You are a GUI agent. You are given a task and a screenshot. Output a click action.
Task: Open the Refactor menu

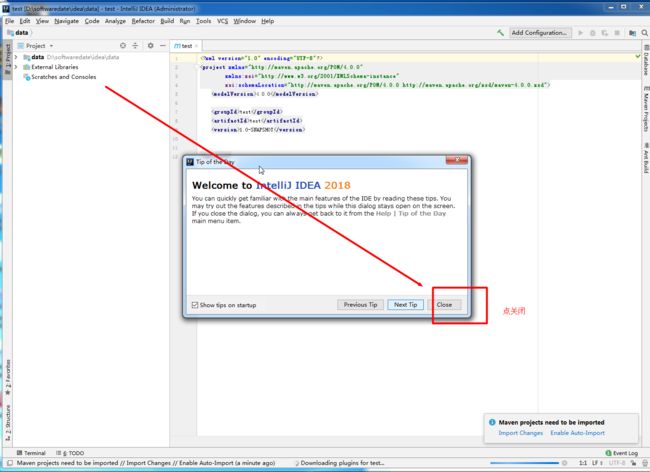tap(143, 21)
